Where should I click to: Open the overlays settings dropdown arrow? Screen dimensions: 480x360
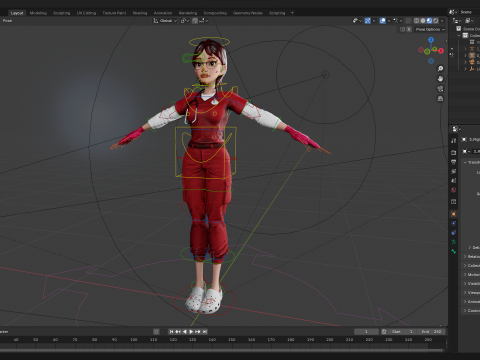pyautogui.click(x=389, y=21)
